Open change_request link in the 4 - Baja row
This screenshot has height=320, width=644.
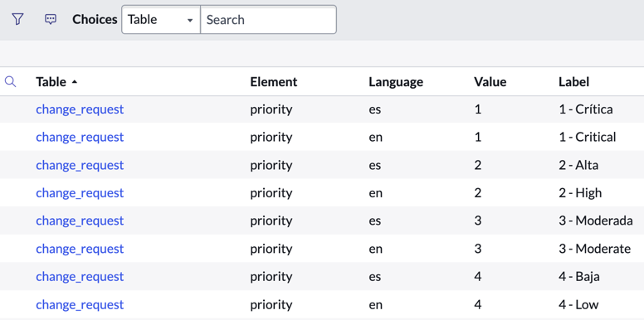[80, 277]
